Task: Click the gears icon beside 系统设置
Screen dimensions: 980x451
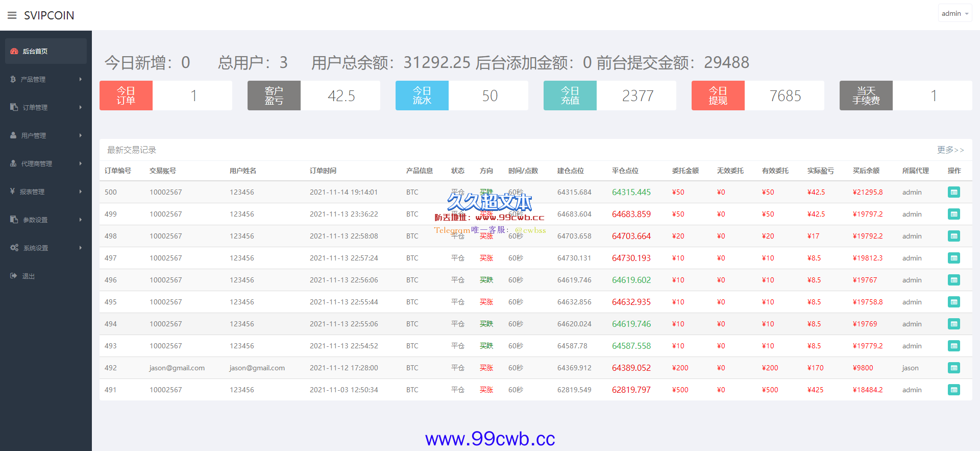Action: (x=14, y=248)
